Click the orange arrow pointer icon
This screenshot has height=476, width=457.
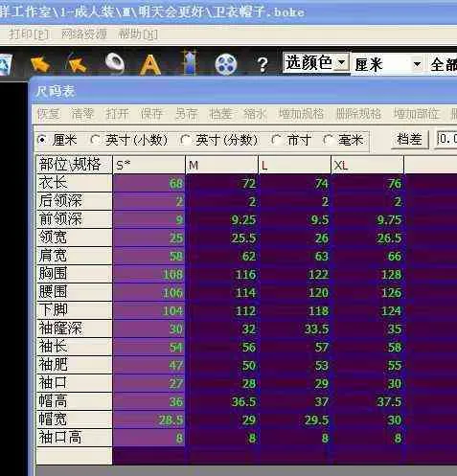click(40, 64)
